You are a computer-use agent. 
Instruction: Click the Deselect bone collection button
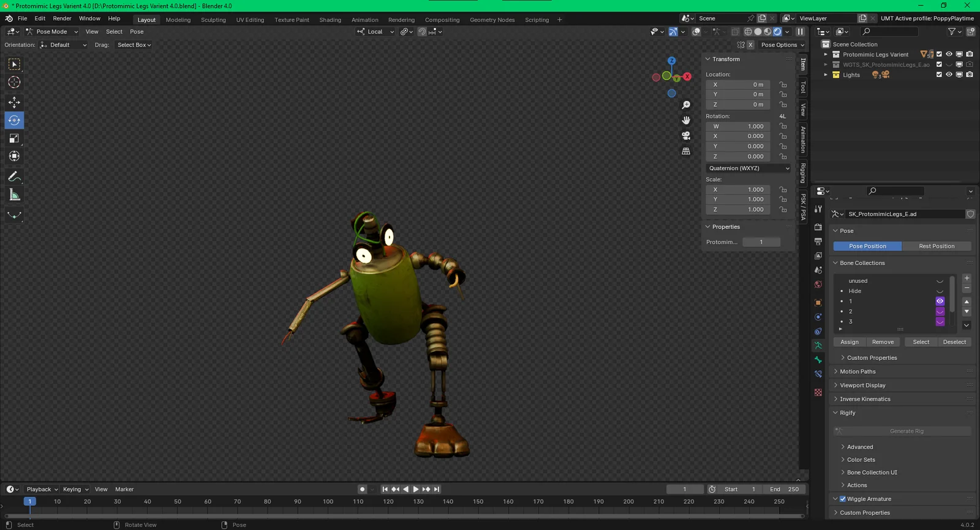(x=954, y=342)
